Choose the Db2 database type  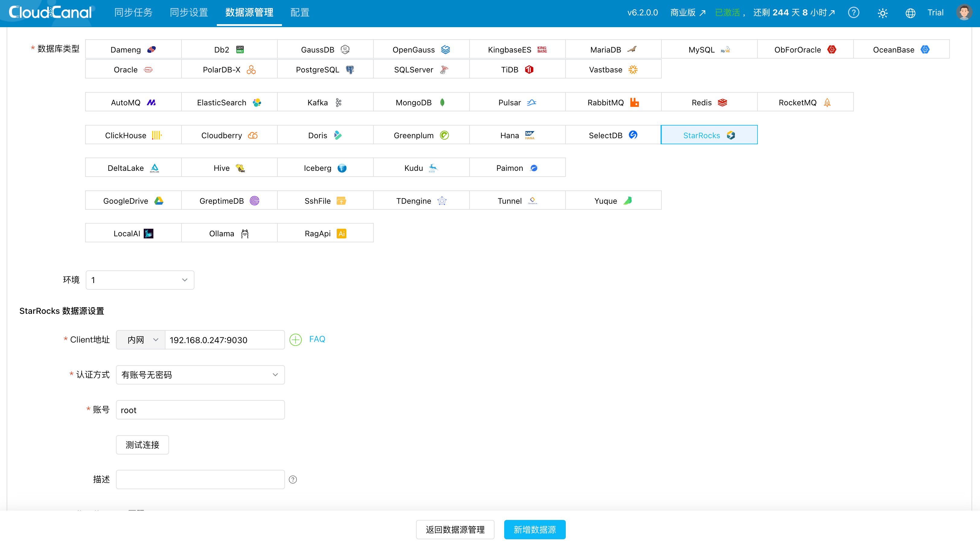click(x=229, y=49)
